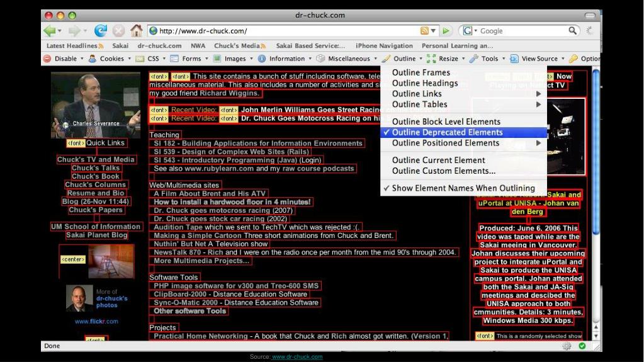Open the Chuck's Talks link
The height and width of the screenshot is (362, 644).
point(96,168)
